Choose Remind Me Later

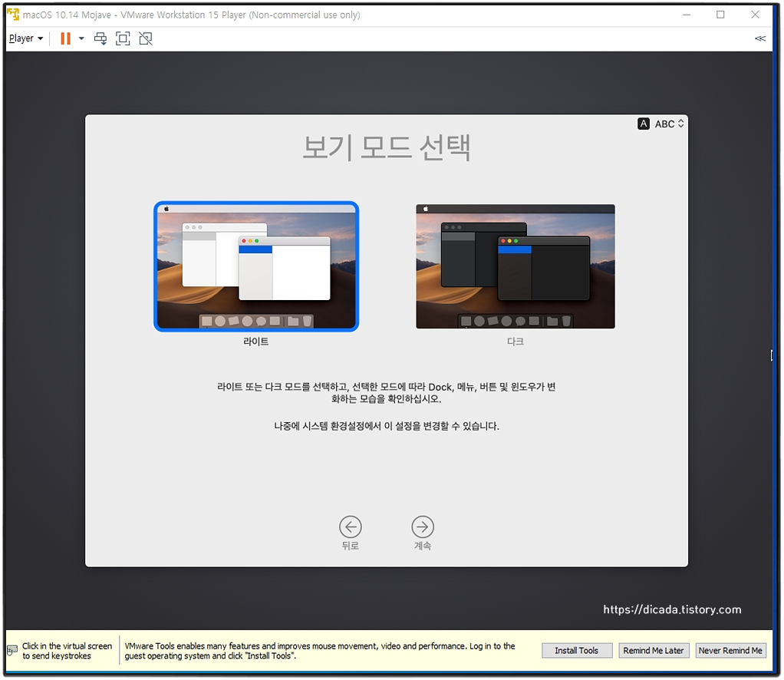pos(654,651)
